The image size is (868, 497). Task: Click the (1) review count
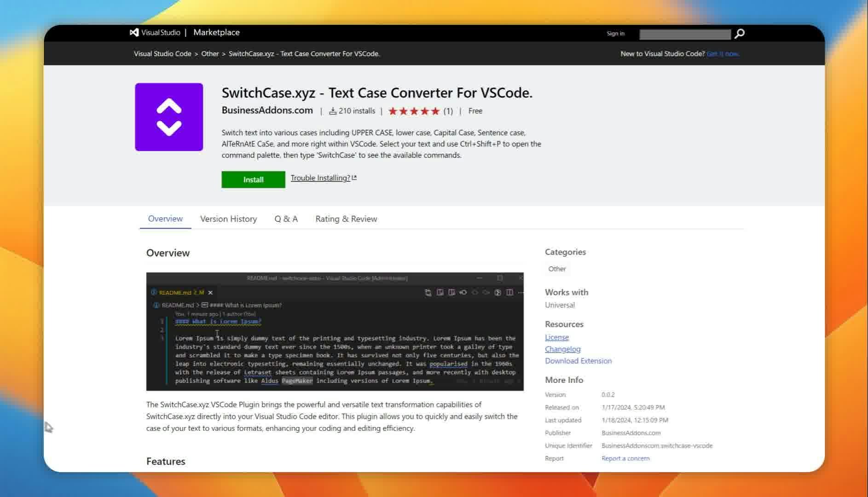tap(448, 111)
